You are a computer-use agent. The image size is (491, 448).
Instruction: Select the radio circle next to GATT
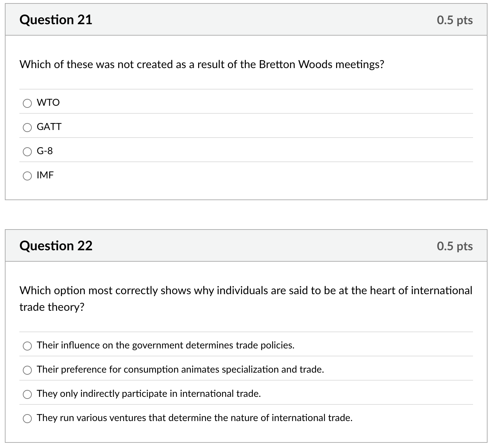pos(27,127)
